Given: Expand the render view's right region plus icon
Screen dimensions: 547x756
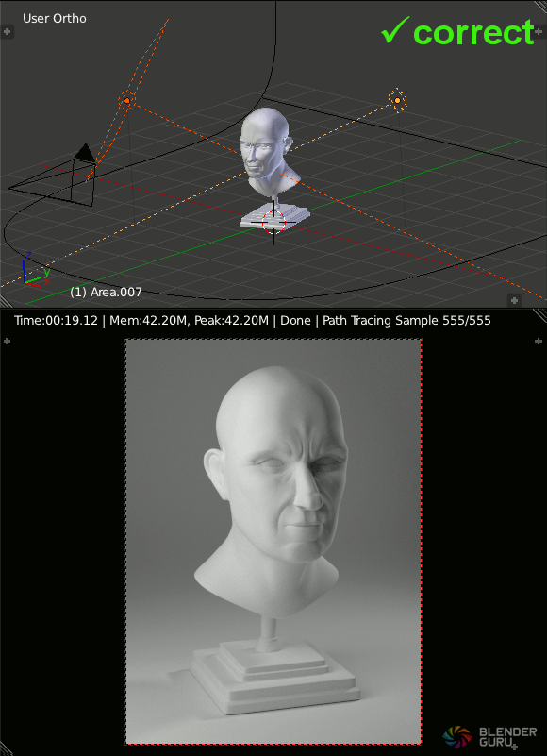Looking at the screenshot, I should click(x=539, y=342).
